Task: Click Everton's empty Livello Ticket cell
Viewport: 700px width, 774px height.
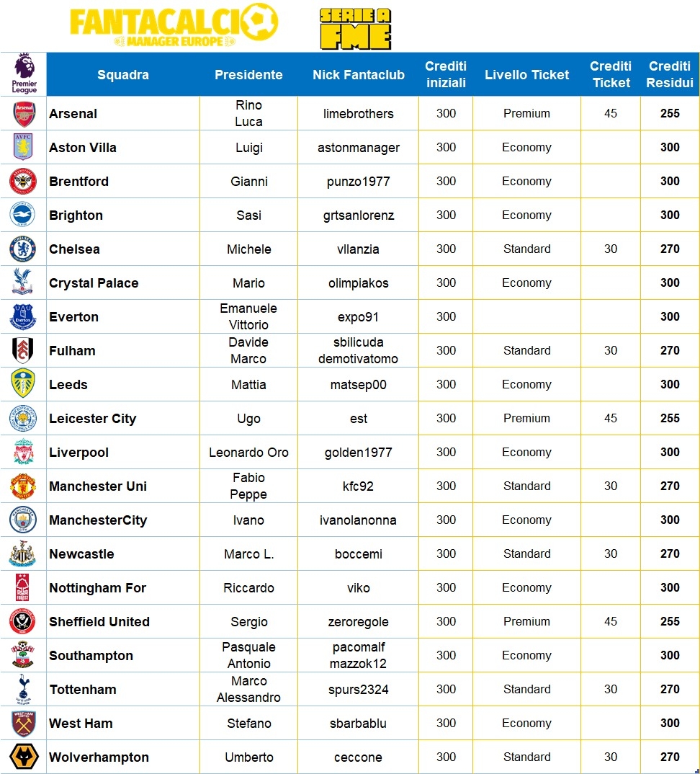Action: (526, 317)
